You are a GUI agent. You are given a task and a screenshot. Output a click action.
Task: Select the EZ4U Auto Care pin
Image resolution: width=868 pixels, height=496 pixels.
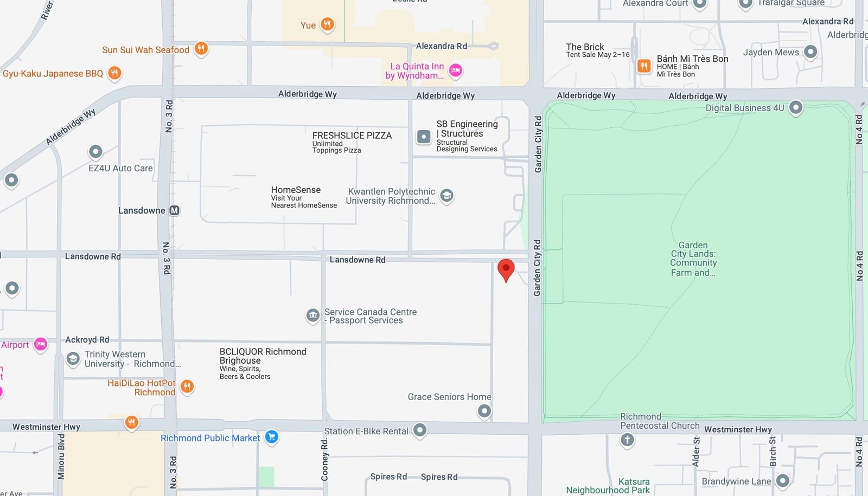(x=95, y=152)
